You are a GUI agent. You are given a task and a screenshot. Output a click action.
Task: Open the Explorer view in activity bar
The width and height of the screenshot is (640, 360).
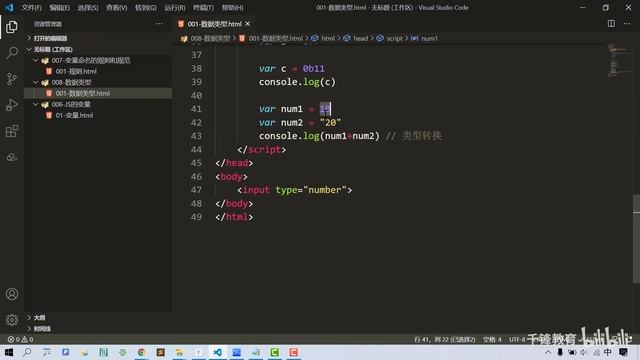click(x=12, y=27)
